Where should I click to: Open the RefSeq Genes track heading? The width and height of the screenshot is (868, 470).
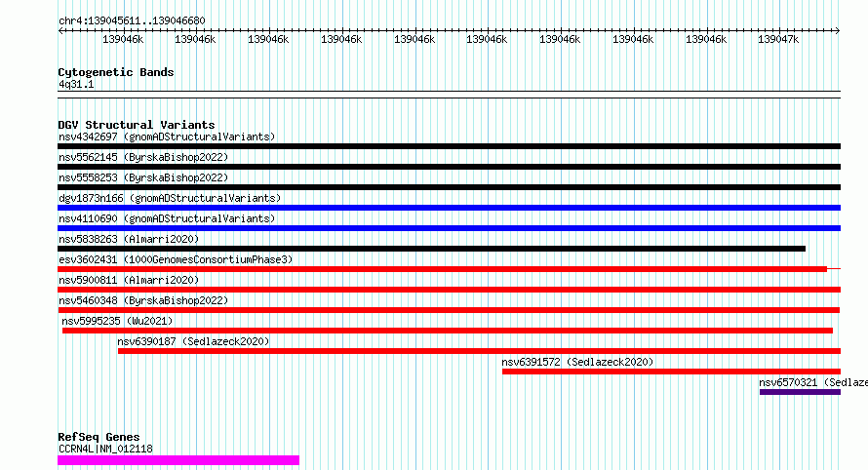99,437
